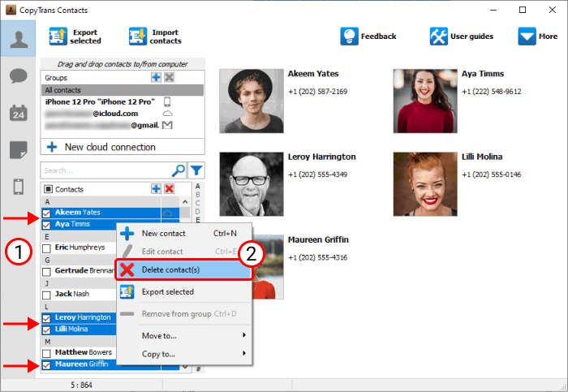Uncheck Lilli Molina checkbox

[x=46, y=330]
